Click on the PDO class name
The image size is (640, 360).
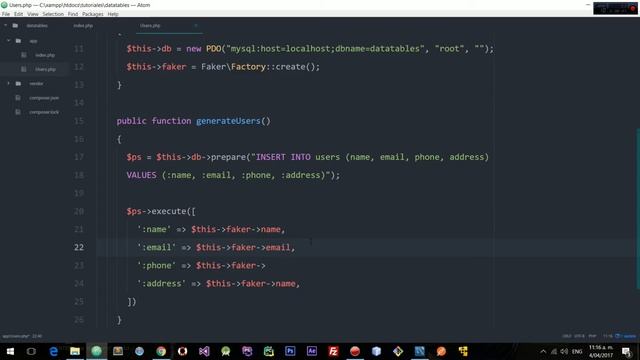point(213,49)
